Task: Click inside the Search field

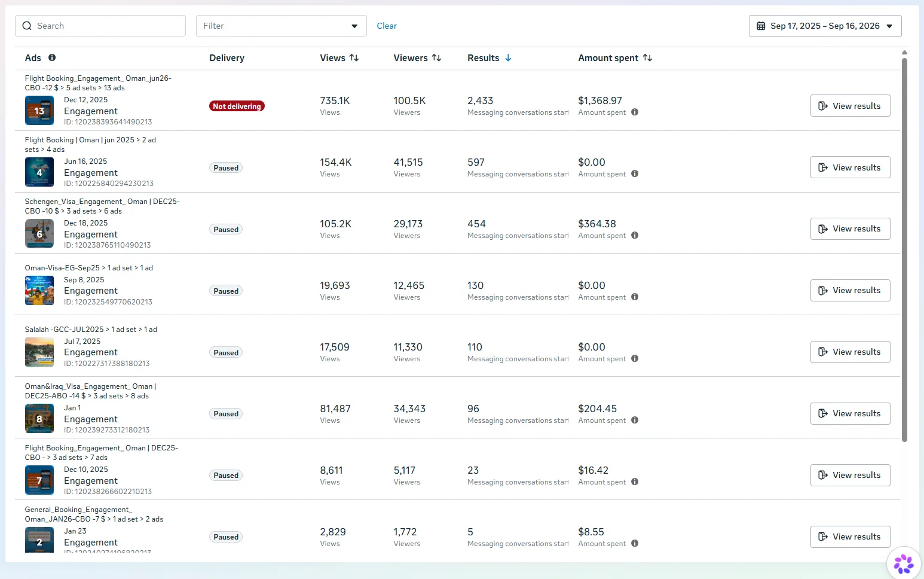Action: [100, 26]
